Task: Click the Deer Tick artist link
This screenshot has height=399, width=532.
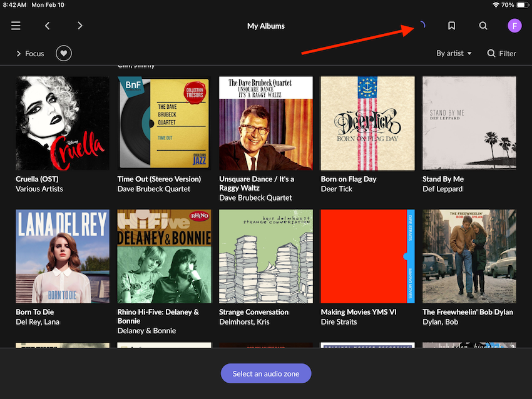Action: coord(337,189)
